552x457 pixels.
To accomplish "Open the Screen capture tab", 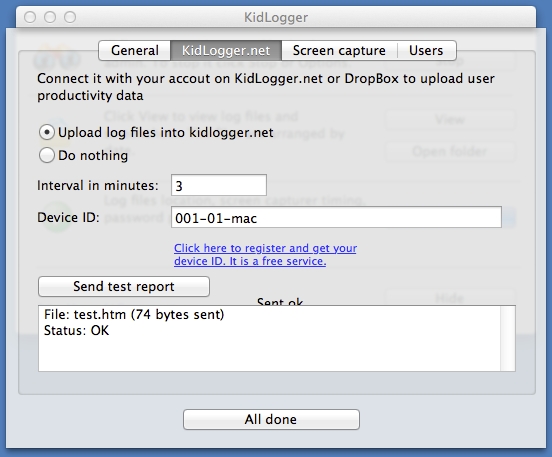I will click(x=339, y=50).
